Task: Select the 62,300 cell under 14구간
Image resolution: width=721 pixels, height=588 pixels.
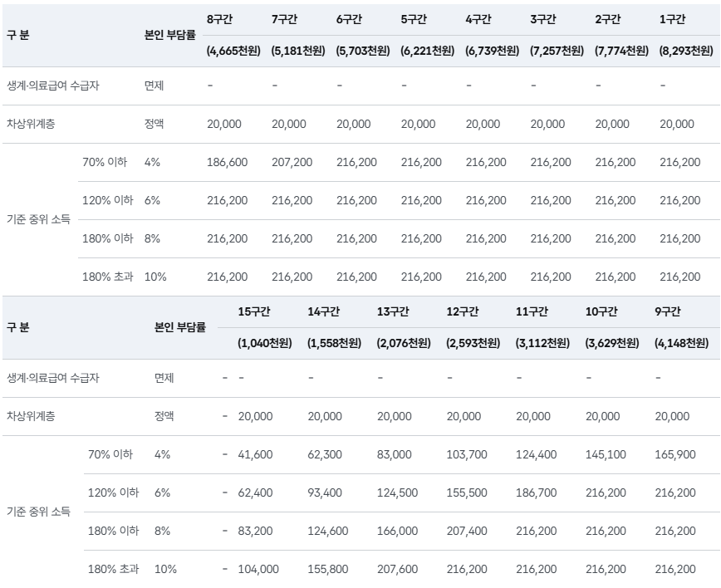Action: tap(325, 455)
